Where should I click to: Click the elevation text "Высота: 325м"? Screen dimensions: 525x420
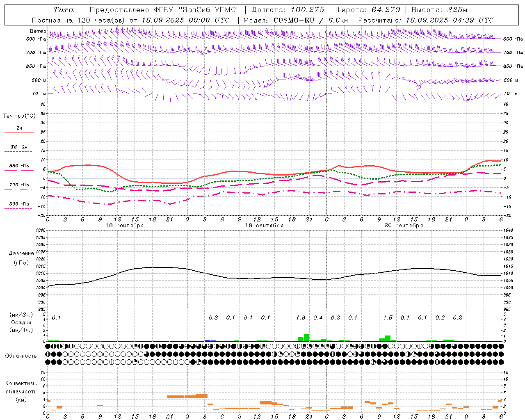[439, 10]
